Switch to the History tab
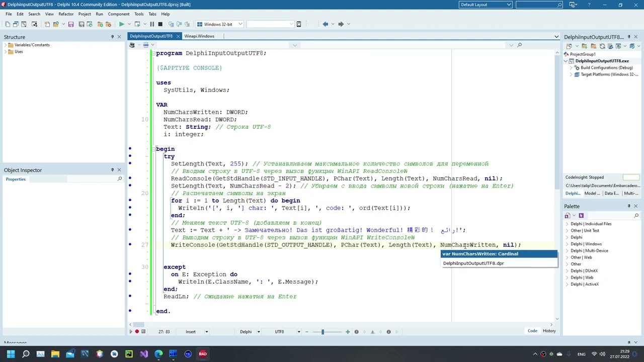 tap(549, 331)
